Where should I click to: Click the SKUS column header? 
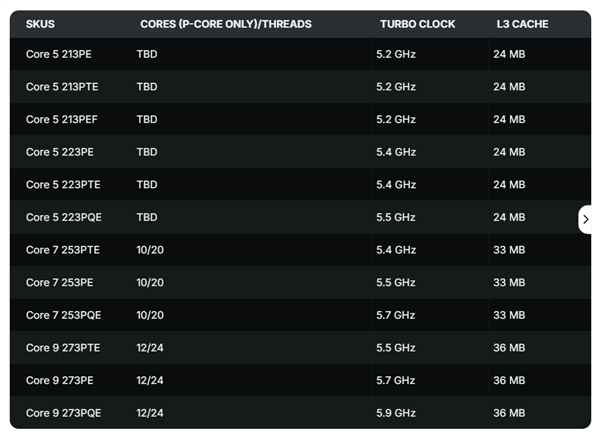[40, 24]
